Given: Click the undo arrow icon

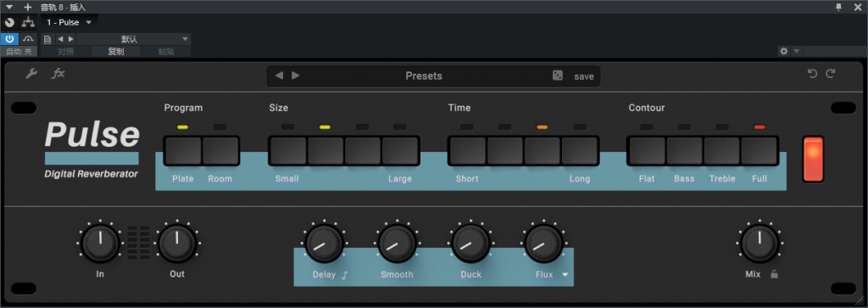Looking at the screenshot, I should (x=812, y=74).
